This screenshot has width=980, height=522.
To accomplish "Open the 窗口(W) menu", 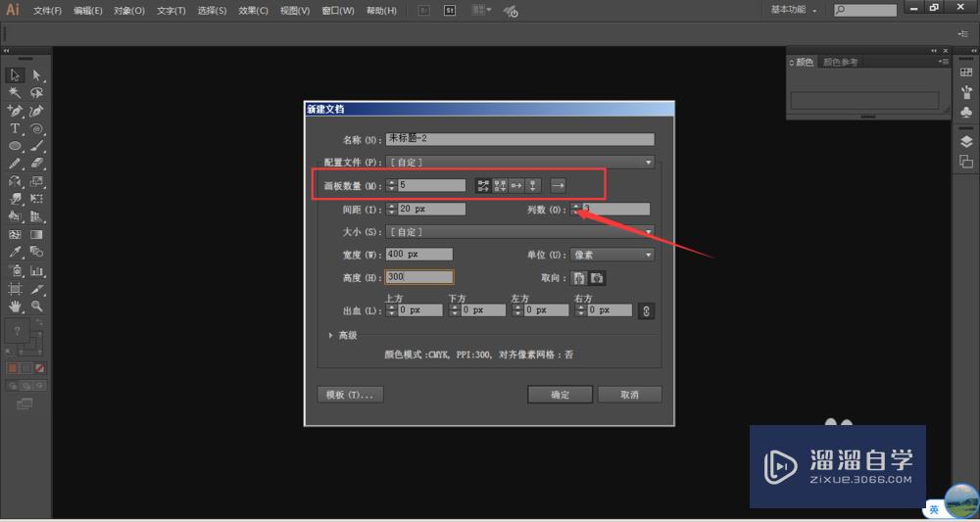I will [x=337, y=11].
